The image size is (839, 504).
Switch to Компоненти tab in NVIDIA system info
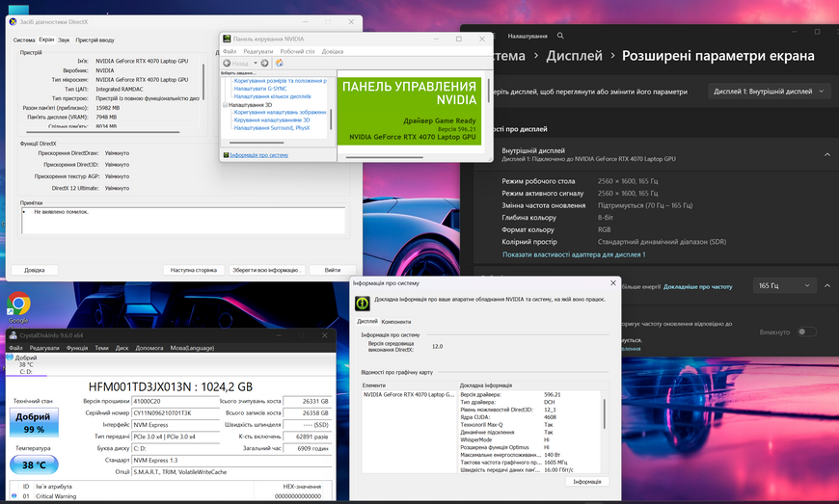tap(396, 322)
